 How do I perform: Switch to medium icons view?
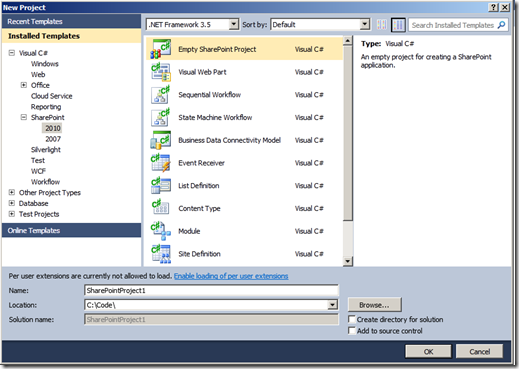coord(398,25)
